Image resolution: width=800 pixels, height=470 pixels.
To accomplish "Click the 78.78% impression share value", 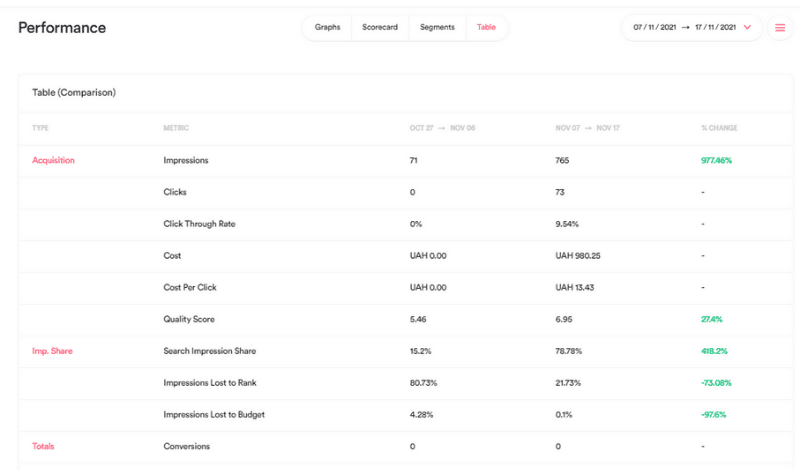I will [568, 351].
